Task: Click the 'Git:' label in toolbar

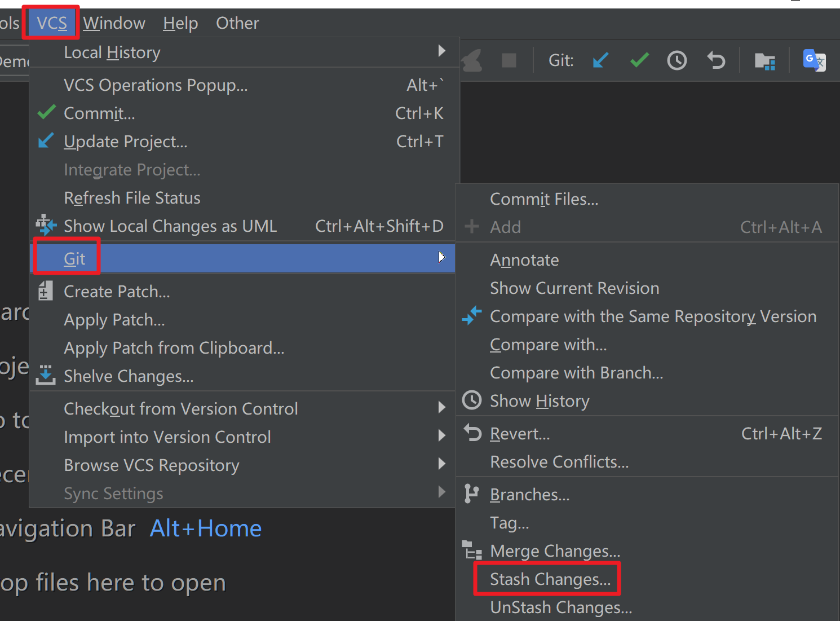Action: (x=561, y=60)
